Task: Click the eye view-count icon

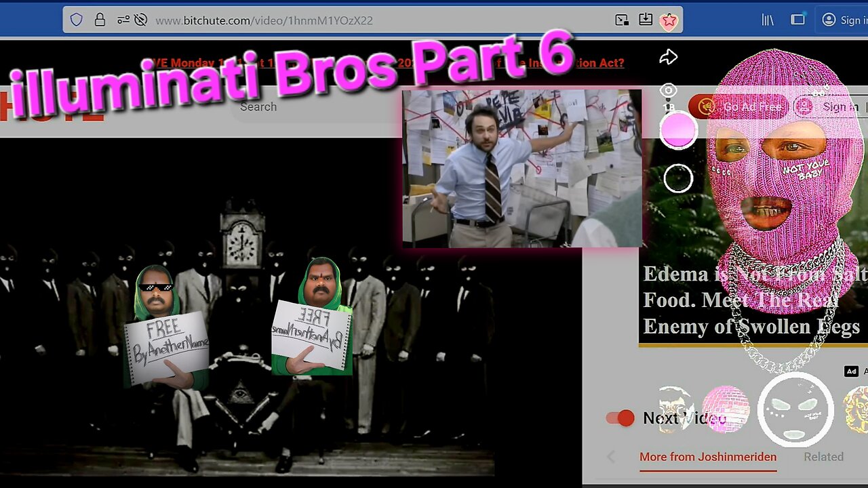Action: (x=669, y=91)
